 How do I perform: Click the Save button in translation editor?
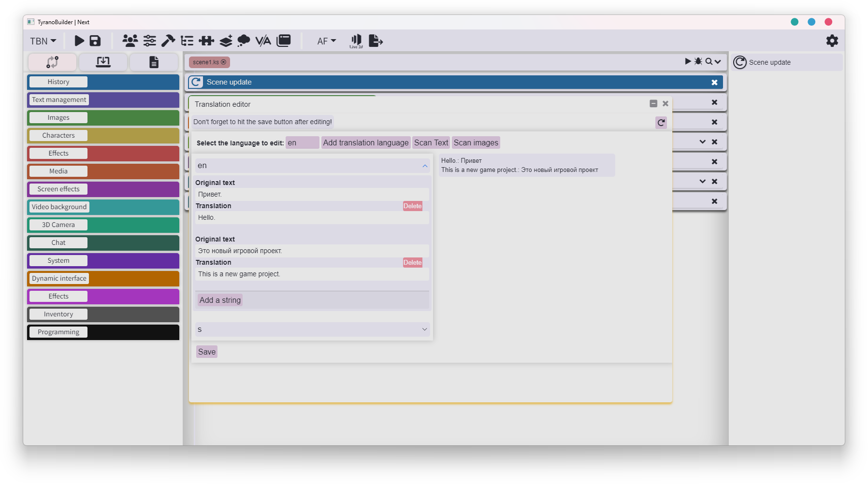(207, 352)
